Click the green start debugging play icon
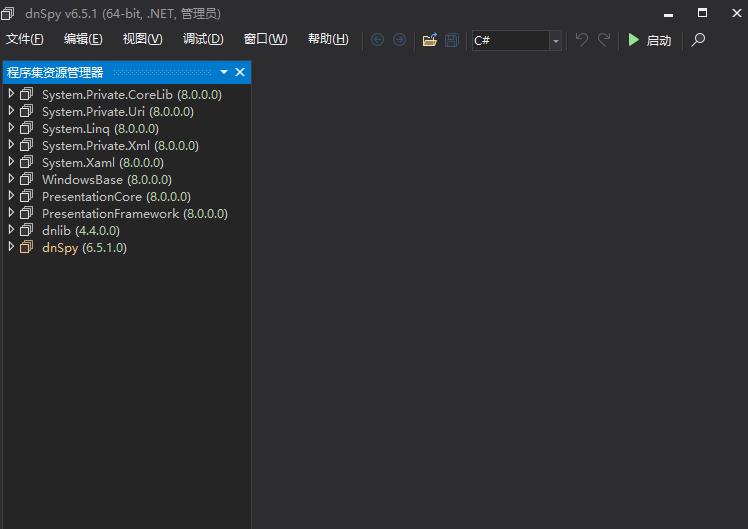Viewport: 748px width, 529px height. (x=634, y=40)
